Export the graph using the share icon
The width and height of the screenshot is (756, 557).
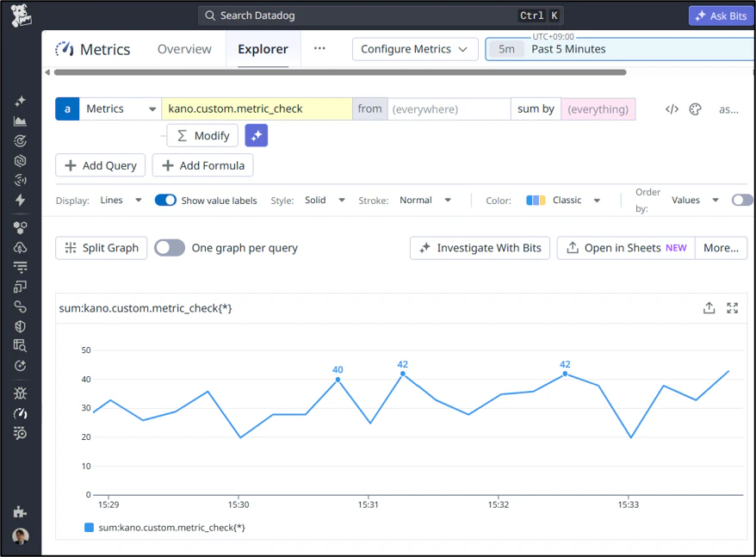point(709,307)
